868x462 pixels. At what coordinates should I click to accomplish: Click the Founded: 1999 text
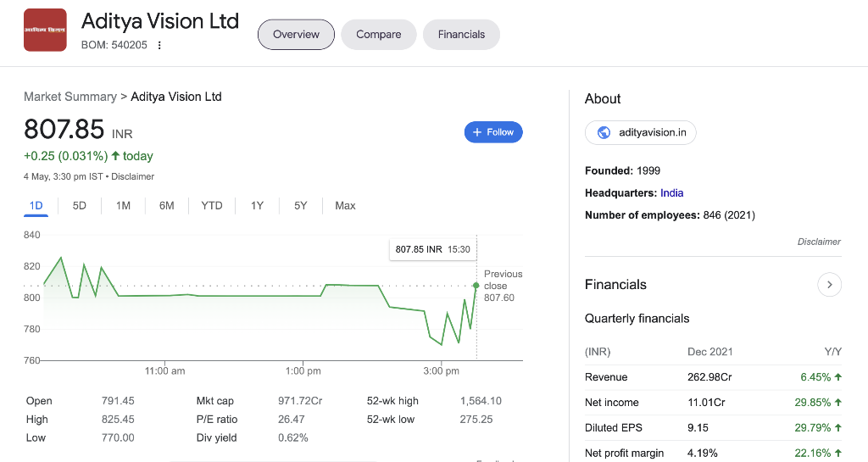[623, 171]
